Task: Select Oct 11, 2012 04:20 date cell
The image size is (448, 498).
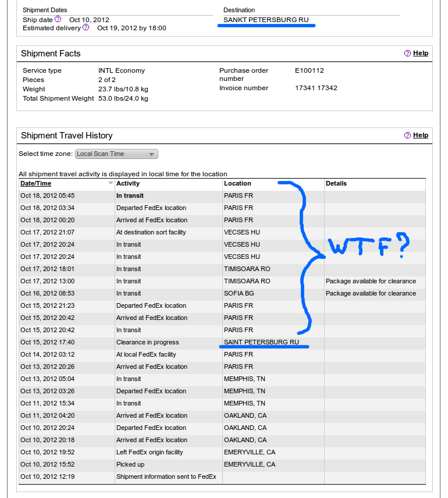Action: (47, 416)
